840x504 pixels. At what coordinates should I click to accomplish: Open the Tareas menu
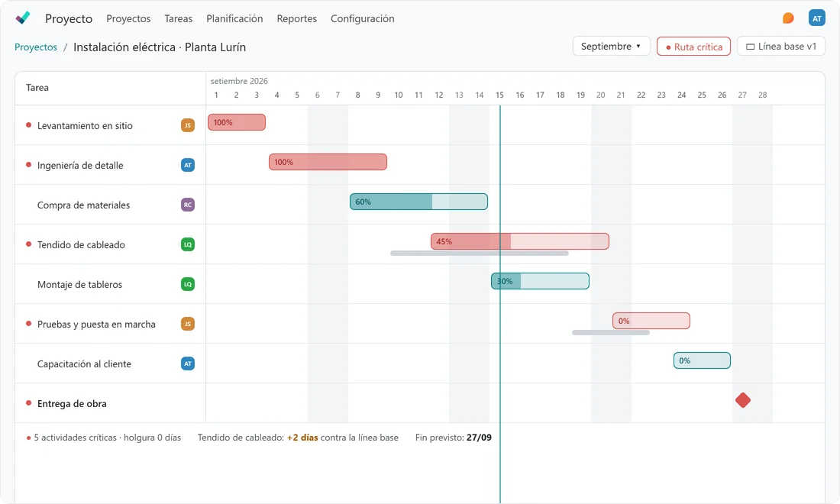click(179, 19)
